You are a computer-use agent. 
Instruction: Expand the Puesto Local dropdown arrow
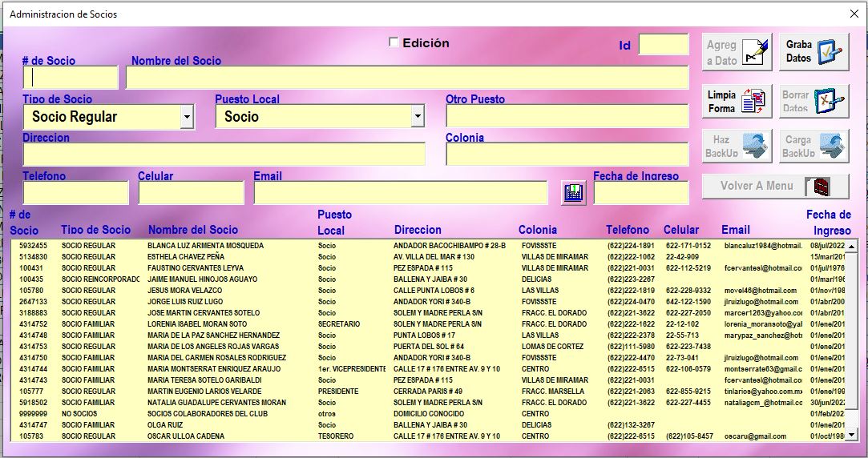[x=418, y=117]
